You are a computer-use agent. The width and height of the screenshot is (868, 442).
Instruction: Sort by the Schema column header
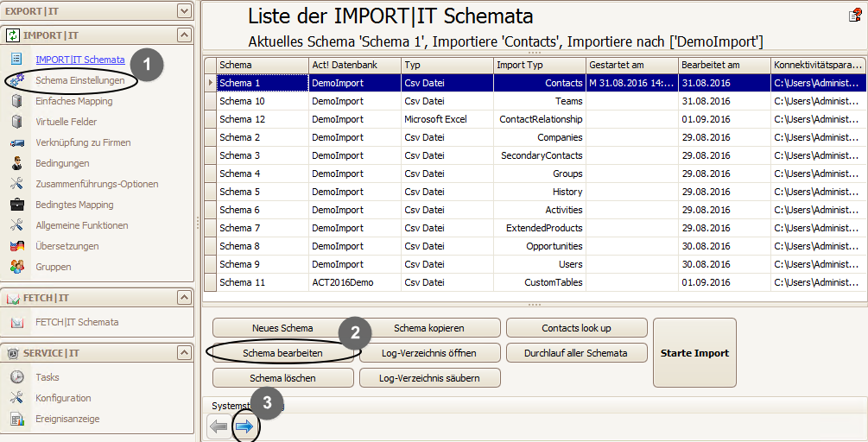click(263, 65)
